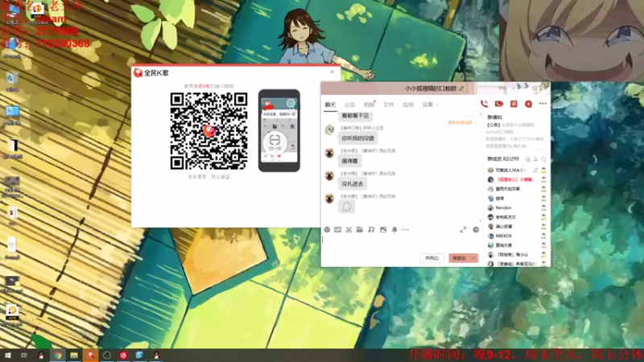Viewport: 644px width, 362px height.
Task: Search group members with magnifier icon
Action: (543, 158)
